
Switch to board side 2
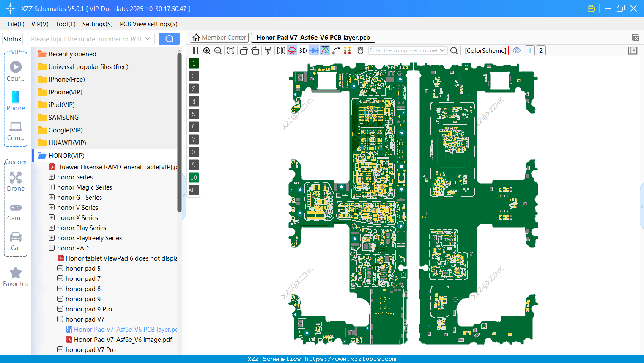coord(540,50)
